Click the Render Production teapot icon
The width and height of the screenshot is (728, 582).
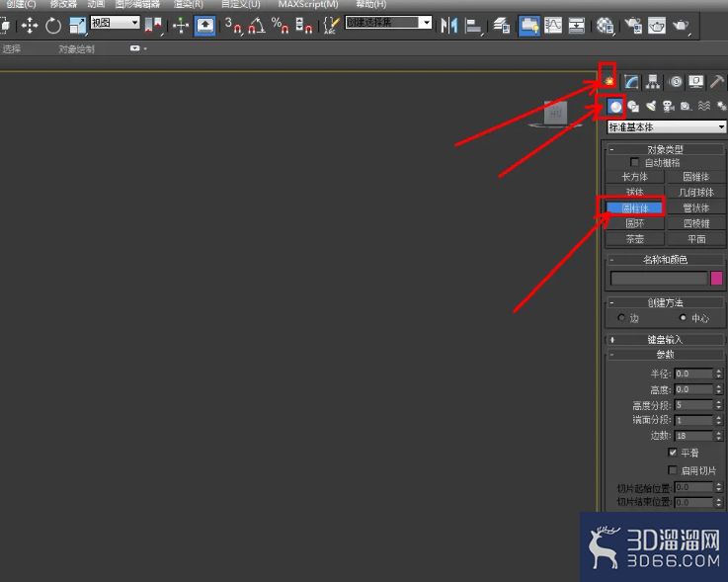[681, 26]
